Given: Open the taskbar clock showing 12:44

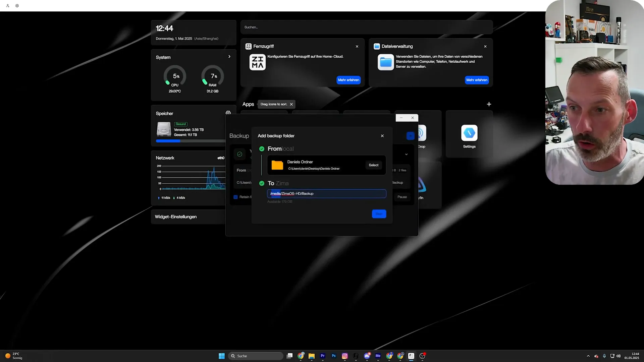Looking at the screenshot, I should (x=632, y=356).
